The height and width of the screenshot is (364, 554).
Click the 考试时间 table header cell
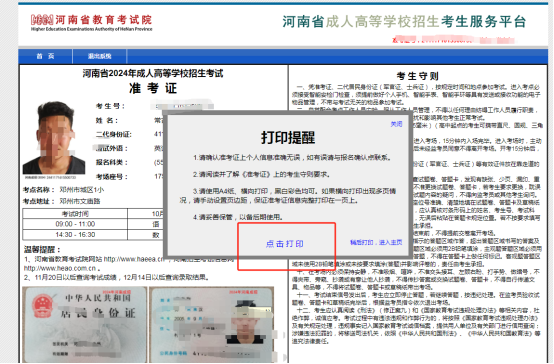[75, 214]
